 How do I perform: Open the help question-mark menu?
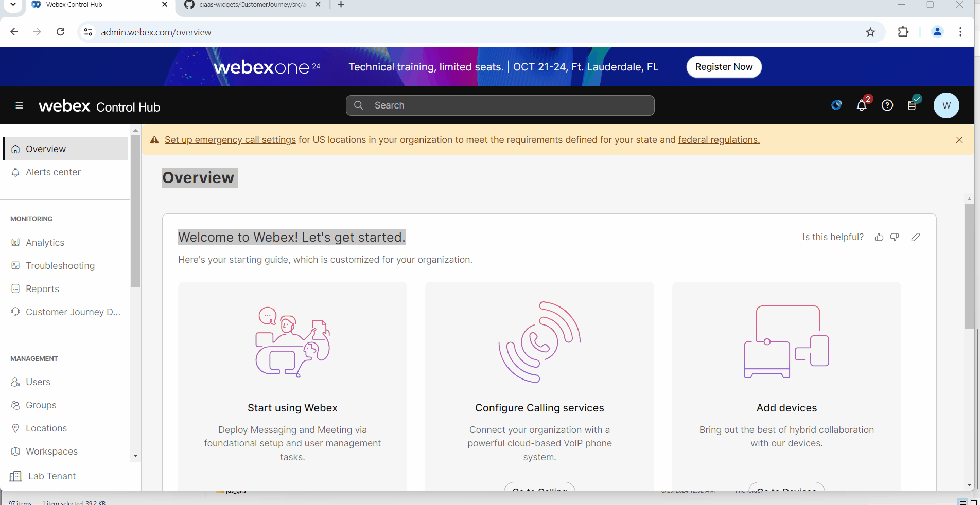[x=887, y=105]
